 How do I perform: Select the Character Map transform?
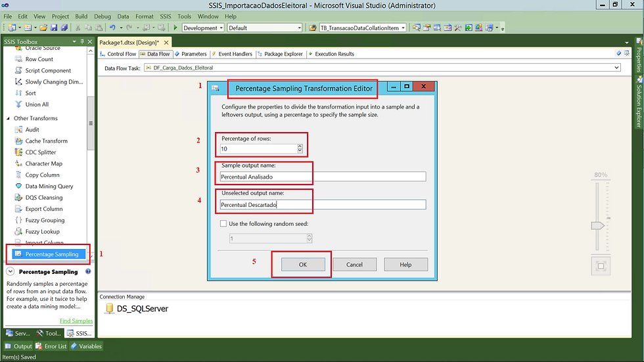pos(44,164)
